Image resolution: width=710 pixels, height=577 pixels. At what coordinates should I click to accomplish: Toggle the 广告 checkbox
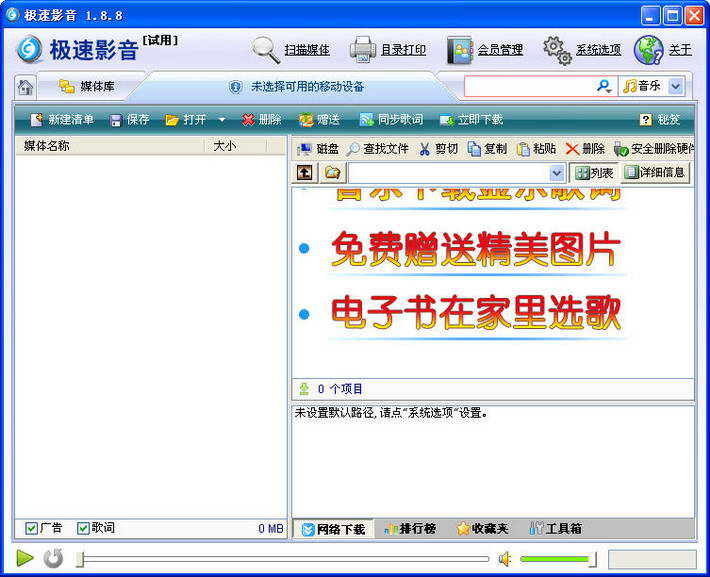(x=31, y=528)
